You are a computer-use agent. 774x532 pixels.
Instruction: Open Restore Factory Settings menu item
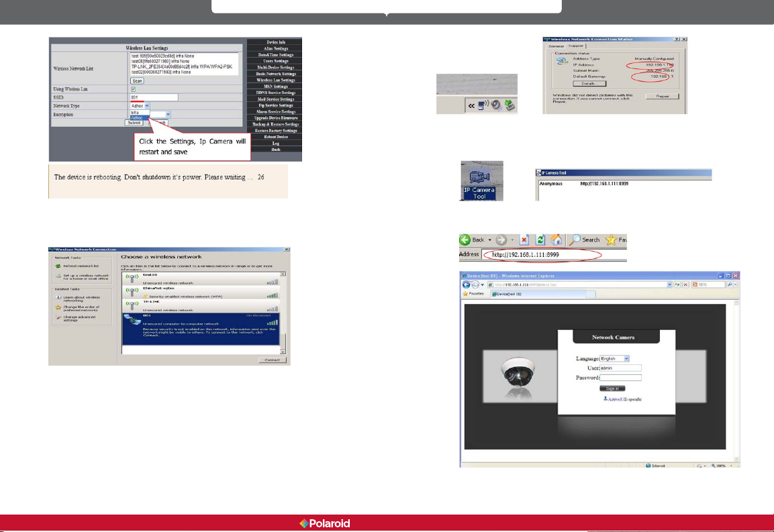coord(275,130)
